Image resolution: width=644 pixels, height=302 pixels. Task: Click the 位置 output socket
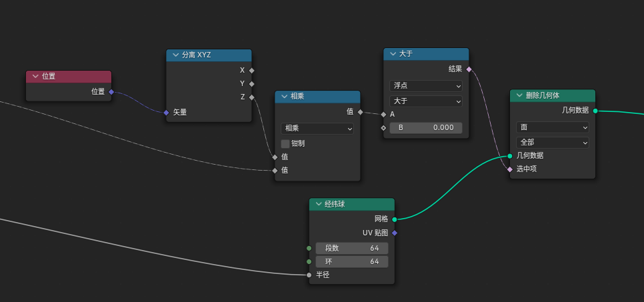click(x=111, y=92)
